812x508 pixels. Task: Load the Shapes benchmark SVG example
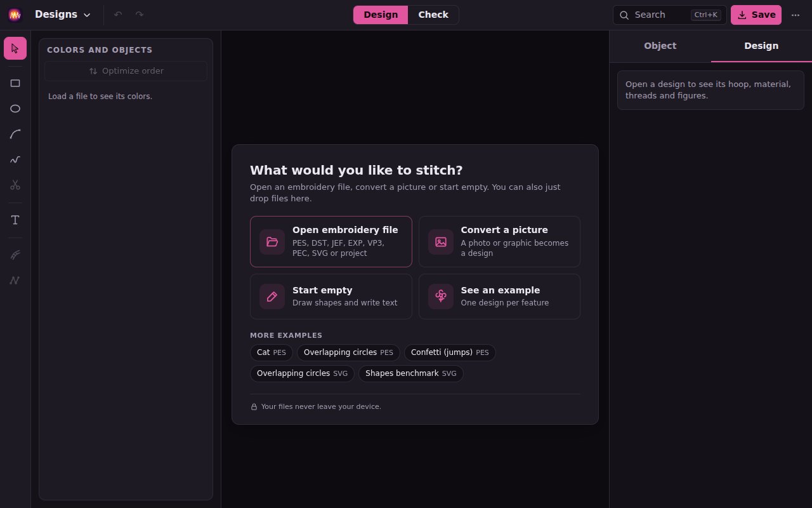[x=411, y=373]
